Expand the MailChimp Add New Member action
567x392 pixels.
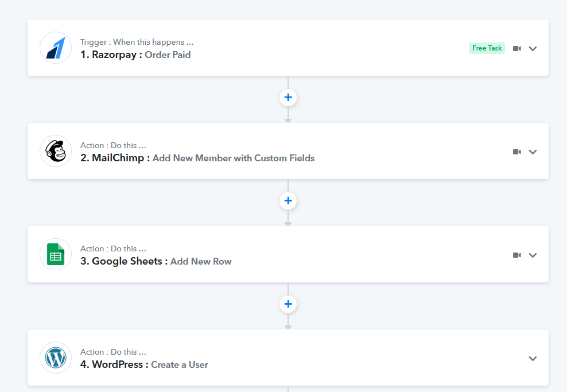point(533,152)
